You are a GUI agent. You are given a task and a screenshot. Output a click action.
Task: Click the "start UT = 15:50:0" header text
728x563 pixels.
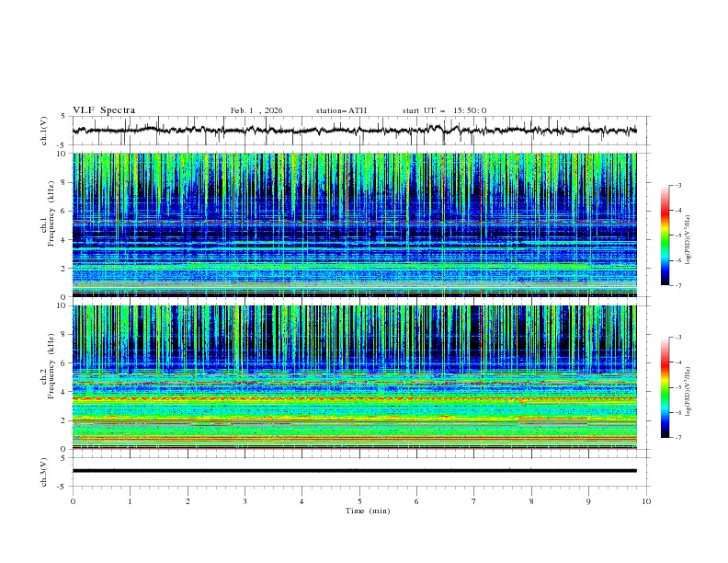pos(444,110)
